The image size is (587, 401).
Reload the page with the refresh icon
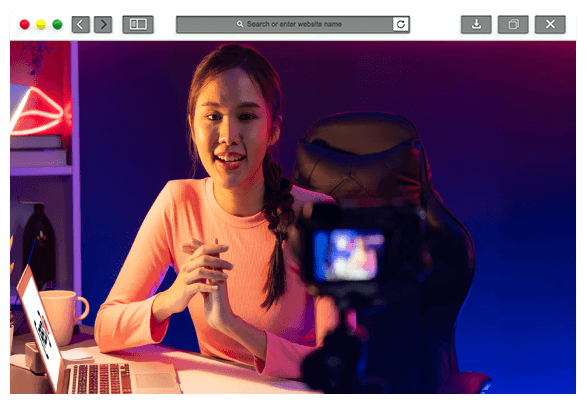point(401,24)
